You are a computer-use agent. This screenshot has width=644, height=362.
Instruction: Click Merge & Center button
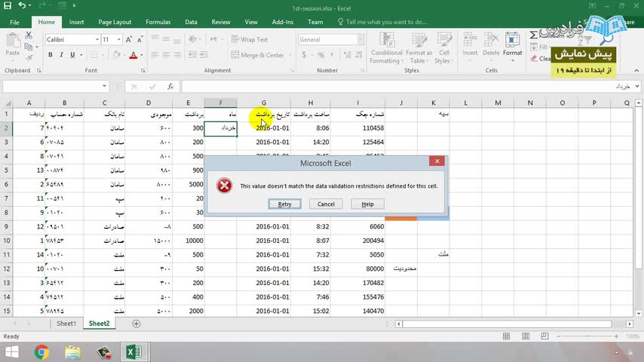(258, 54)
